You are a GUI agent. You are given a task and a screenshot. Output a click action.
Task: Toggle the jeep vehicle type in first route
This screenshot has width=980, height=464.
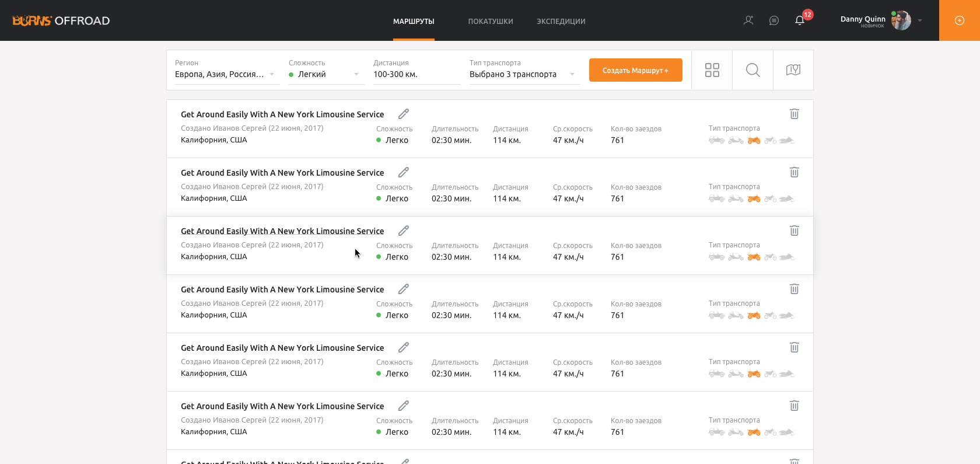tap(716, 140)
